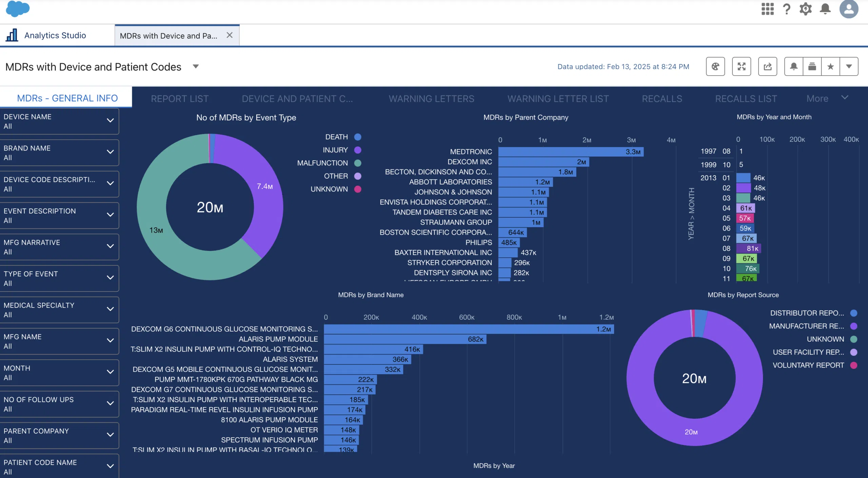Toggle MALFUNCTION legend color dot

[357, 163]
